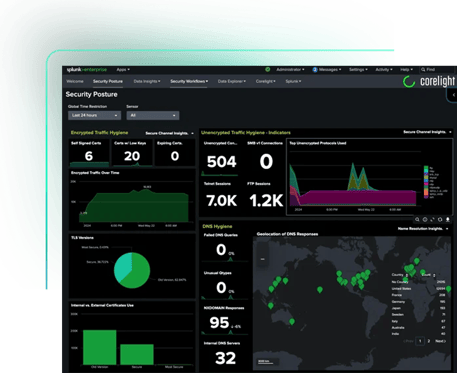457x373 pixels.
Task: Open the Messages menu
Action: point(330,70)
